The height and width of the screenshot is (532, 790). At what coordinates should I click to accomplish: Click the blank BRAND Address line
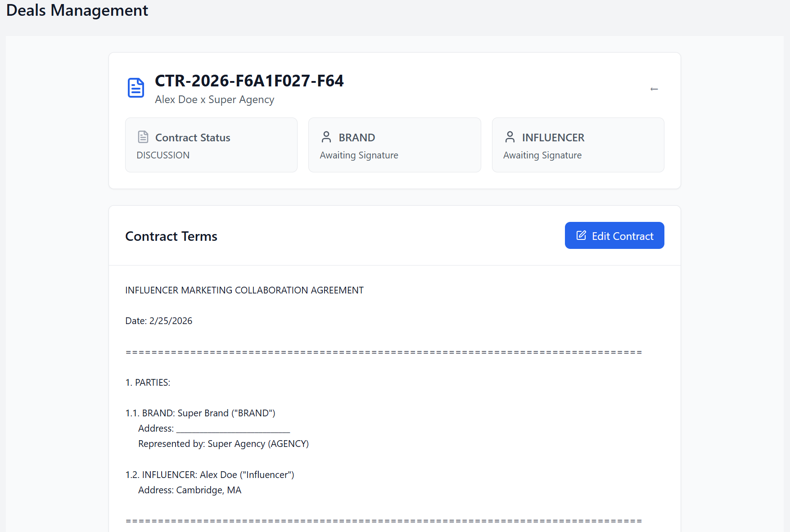[233, 428]
